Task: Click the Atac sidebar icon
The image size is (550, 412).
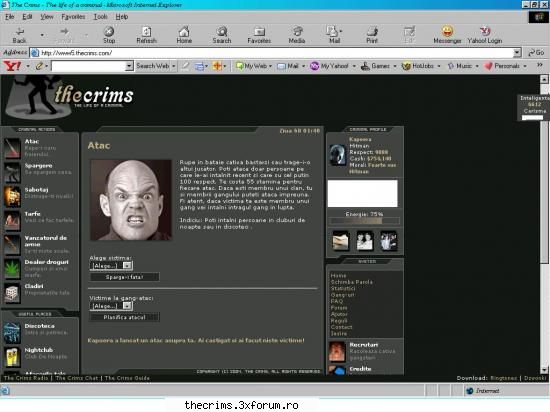Action: pyautogui.click(x=12, y=148)
